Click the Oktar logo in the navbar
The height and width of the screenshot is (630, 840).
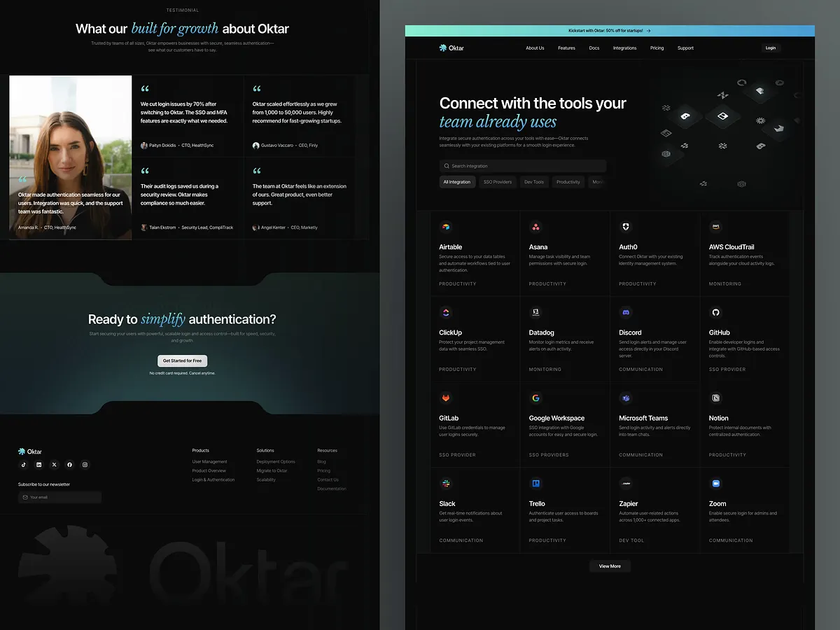451,48
